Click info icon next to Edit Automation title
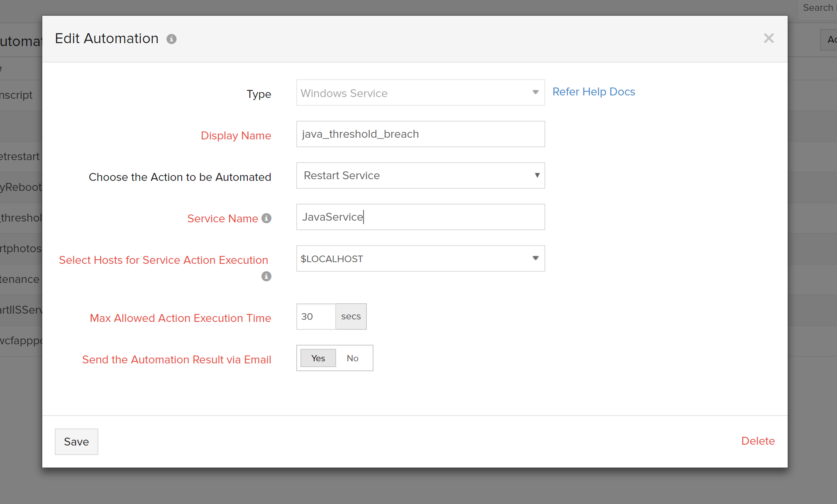The width and height of the screenshot is (837, 504). (171, 39)
